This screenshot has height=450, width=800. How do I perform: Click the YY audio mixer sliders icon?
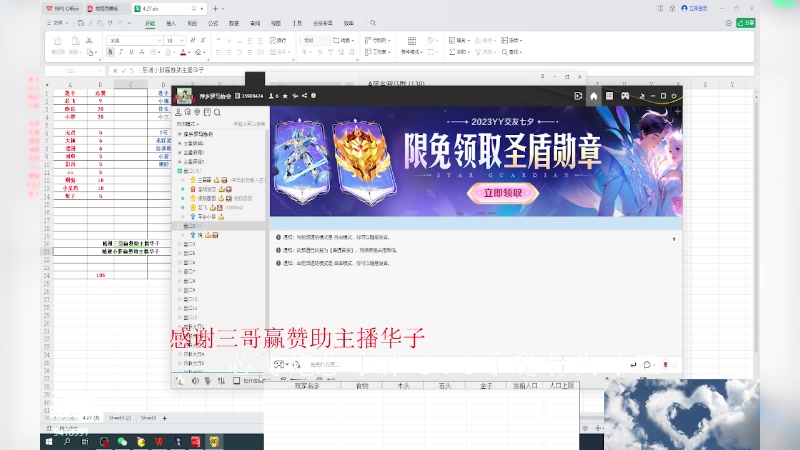(x=221, y=381)
